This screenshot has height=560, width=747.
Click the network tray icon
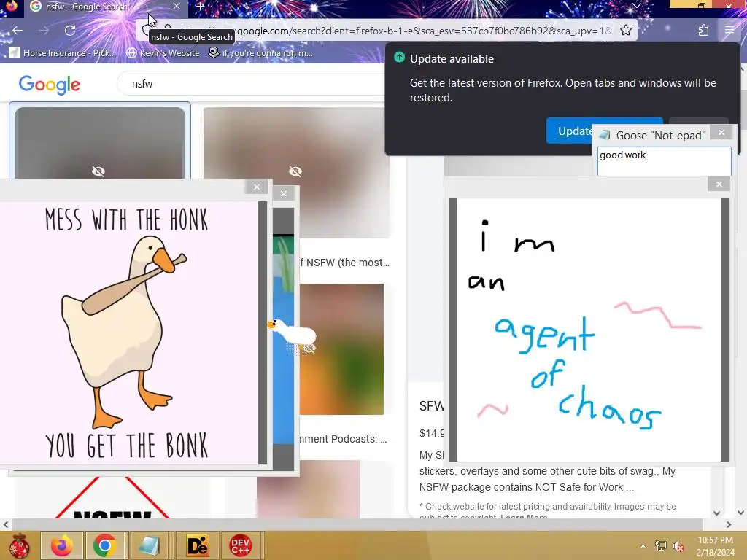(661, 546)
